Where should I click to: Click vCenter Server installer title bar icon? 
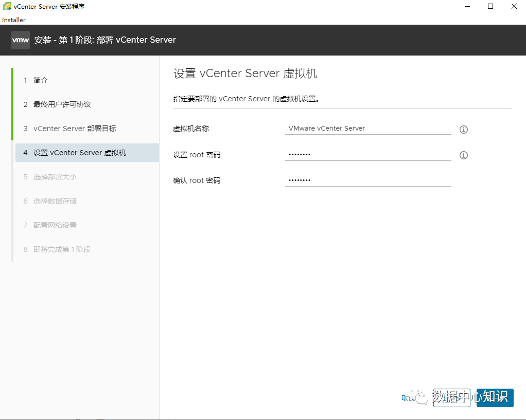pos(7,6)
